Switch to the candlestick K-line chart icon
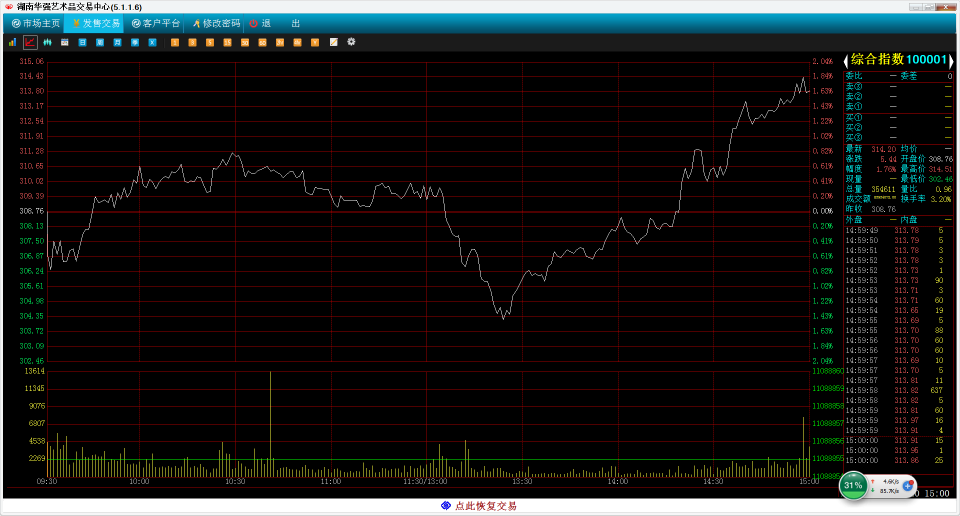 click(47, 42)
